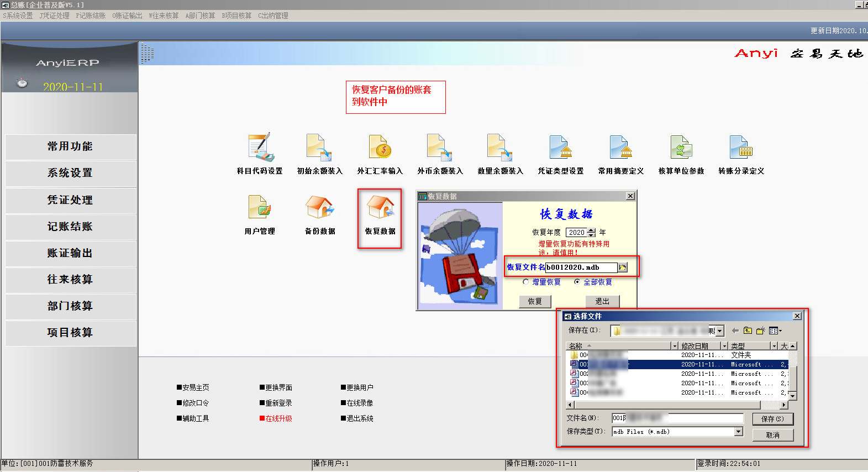The height and width of the screenshot is (472, 868).
Task: Open the J凭证处理 menu
Action: pos(54,15)
